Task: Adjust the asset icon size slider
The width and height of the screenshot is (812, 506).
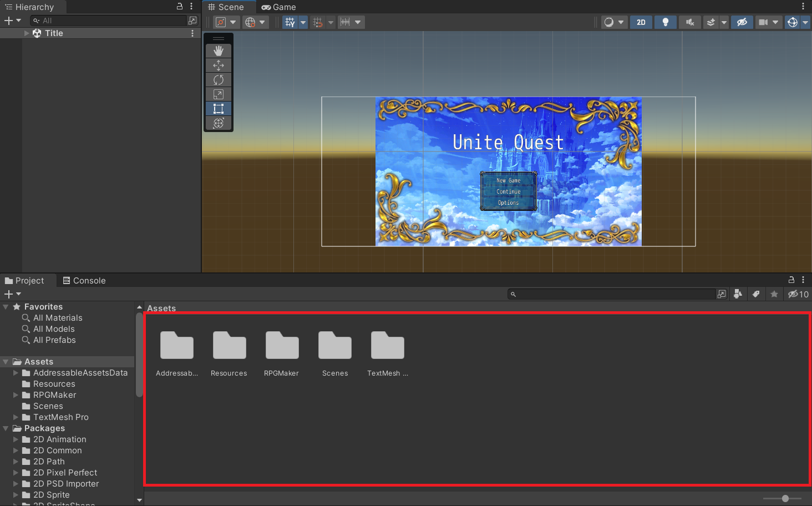Action: pyautogui.click(x=785, y=498)
